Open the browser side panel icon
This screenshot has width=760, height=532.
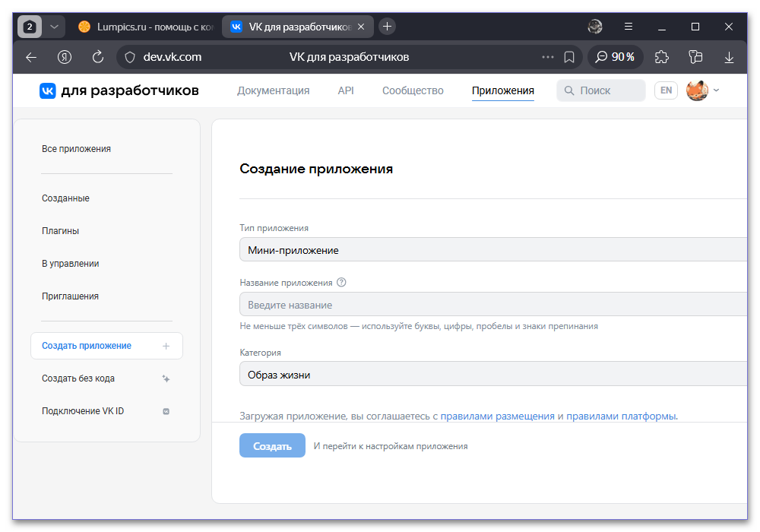pos(695,57)
